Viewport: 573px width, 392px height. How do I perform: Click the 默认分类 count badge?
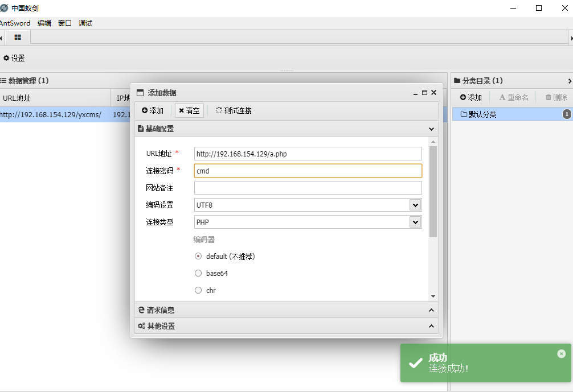(x=566, y=114)
